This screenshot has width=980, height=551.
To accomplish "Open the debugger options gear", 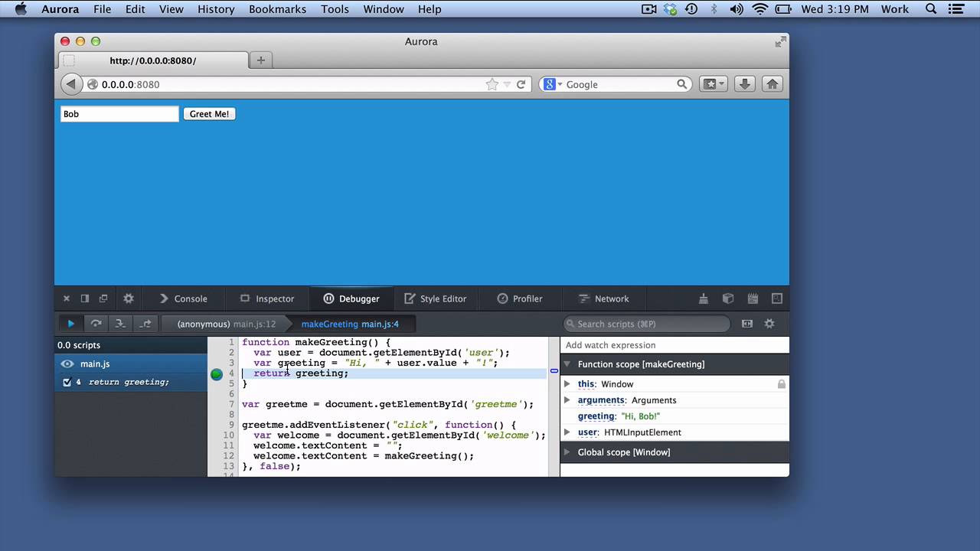I will 769,324.
